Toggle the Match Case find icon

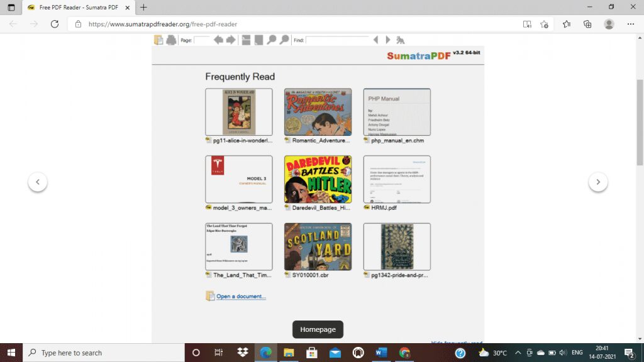pyautogui.click(x=401, y=40)
